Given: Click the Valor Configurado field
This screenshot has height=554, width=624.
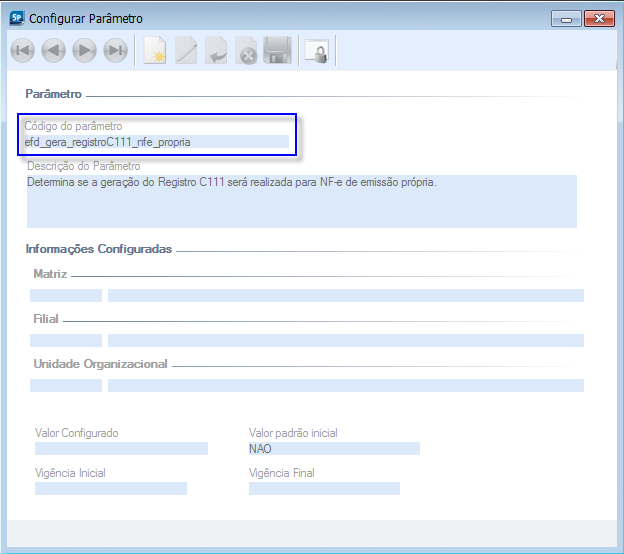Looking at the screenshot, I should click(x=121, y=448).
